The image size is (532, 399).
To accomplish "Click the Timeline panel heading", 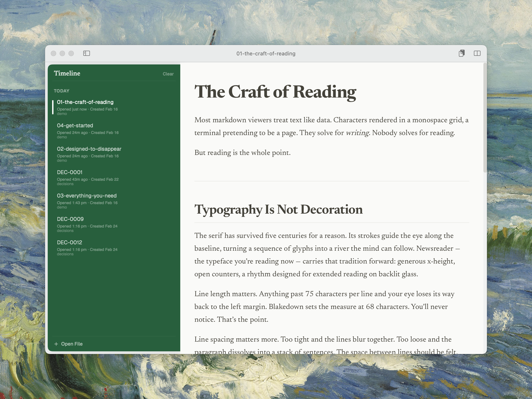I will point(67,73).
